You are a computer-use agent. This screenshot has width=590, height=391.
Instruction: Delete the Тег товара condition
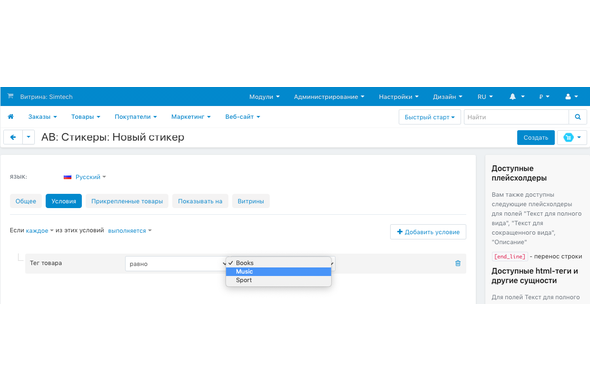coord(458,263)
